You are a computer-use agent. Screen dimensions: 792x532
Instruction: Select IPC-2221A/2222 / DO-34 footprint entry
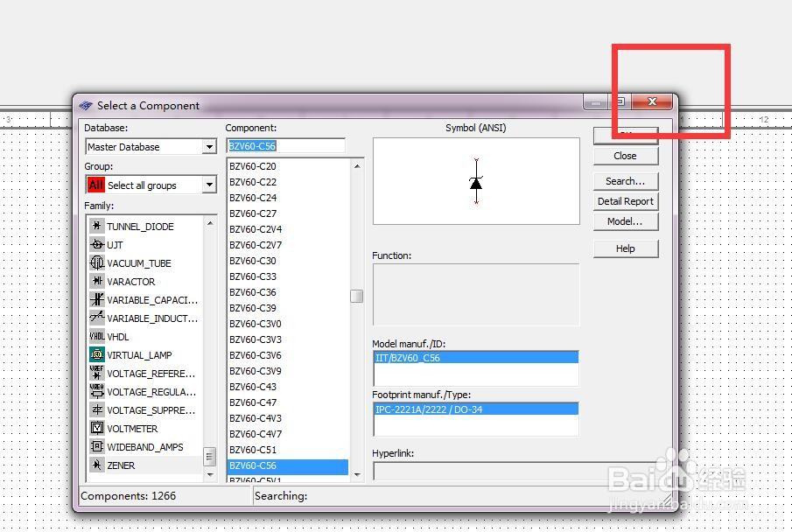(x=476, y=409)
